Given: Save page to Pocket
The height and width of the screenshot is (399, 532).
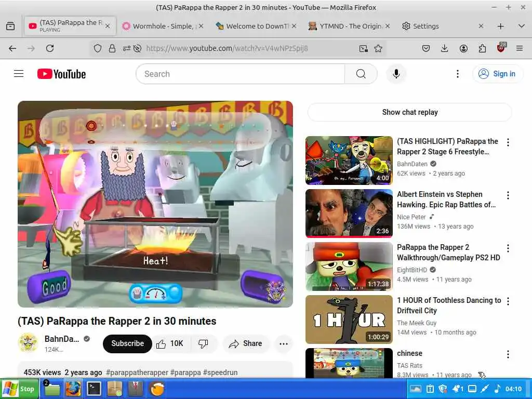Looking at the screenshot, I should pyautogui.click(x=426, y=48).
